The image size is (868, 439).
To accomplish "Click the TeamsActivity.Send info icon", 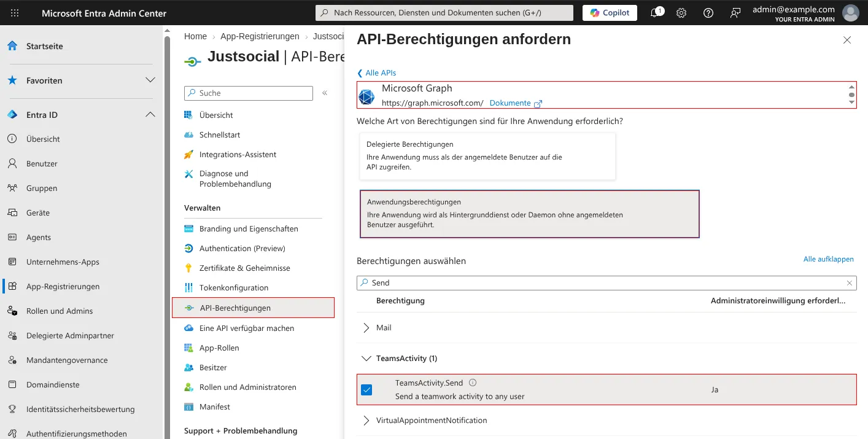I will click(x=473, y=383).
